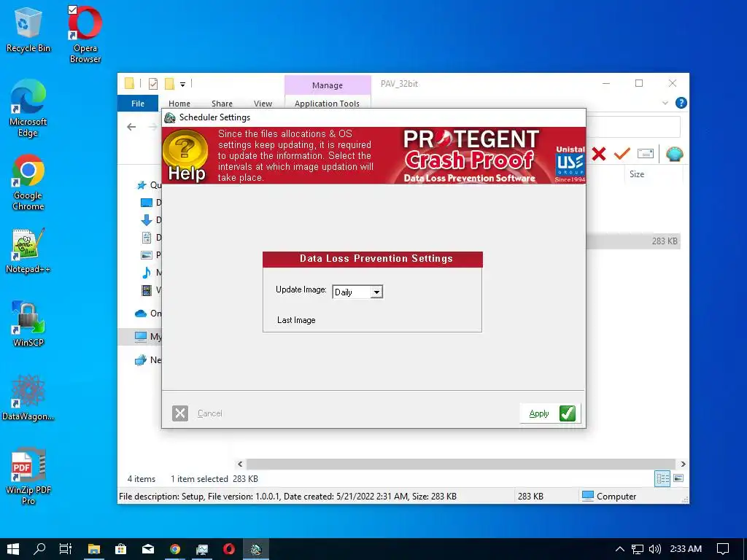The height and width of the screenshot is (560, 747).
Task: Open Microsoft Edge desktop shortcut
Action: click(28, 109)
